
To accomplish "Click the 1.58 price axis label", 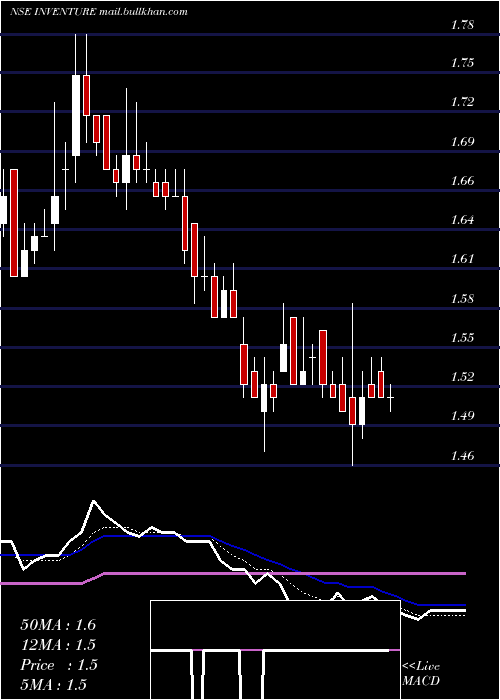I will [462, 299].
